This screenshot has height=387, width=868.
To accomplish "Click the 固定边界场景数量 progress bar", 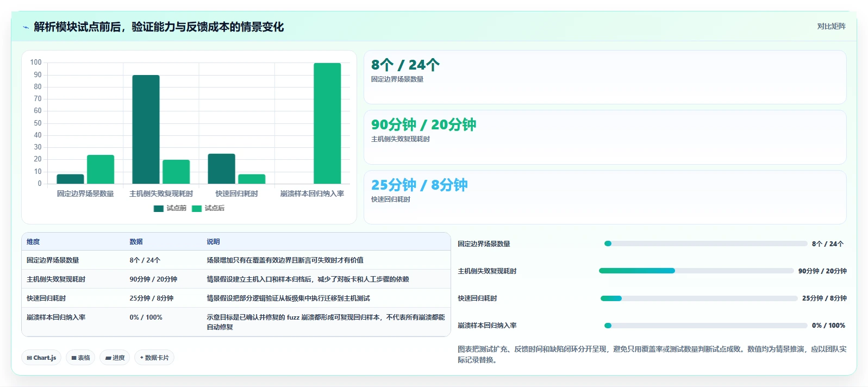I will (x=705, y=244).
